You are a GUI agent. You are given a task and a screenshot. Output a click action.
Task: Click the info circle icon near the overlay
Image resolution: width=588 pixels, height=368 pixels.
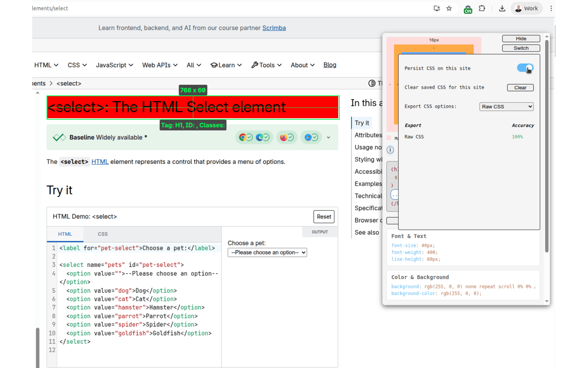390,149
